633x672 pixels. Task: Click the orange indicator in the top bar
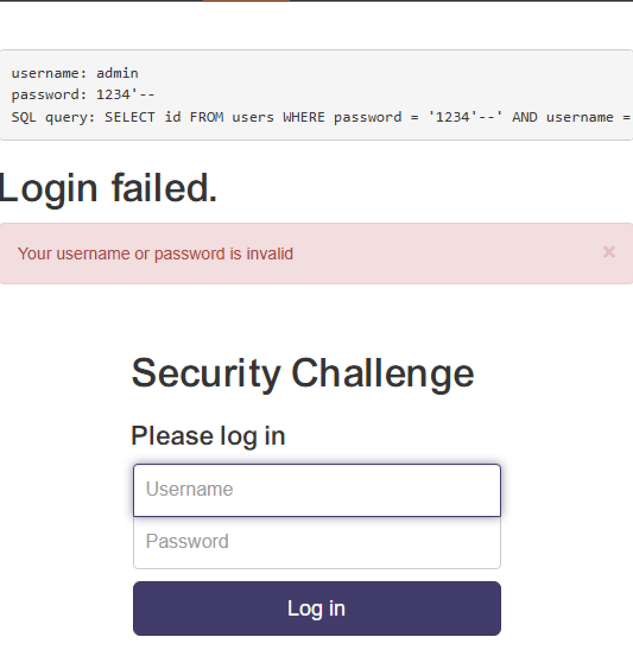coord(246,2)
